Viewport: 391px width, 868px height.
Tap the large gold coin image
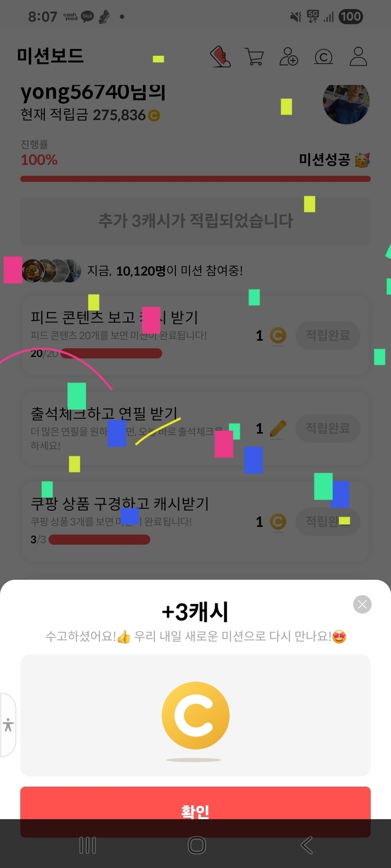[195, 715]
